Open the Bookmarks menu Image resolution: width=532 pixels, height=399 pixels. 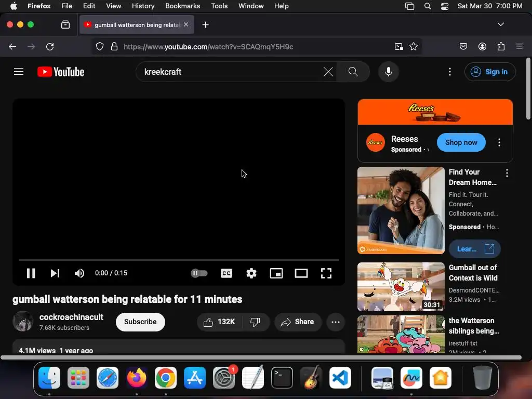pos(182,6)
